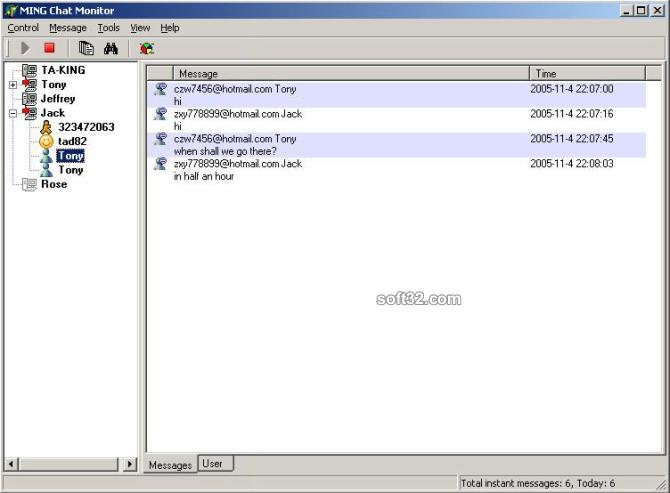Open the Help menu
Screen dimensions: 670x493
click(170, 28)
